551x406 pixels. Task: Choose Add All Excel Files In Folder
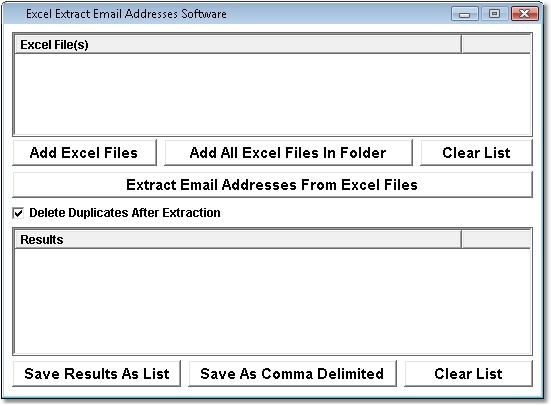[288, 153]
